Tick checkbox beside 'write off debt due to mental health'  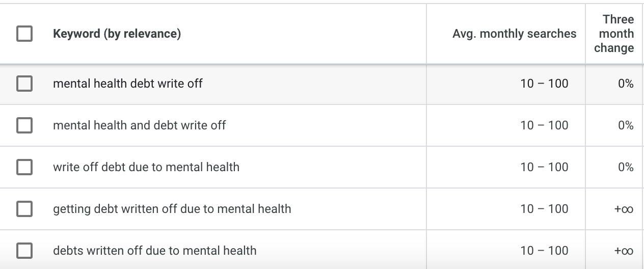[24, 167]
